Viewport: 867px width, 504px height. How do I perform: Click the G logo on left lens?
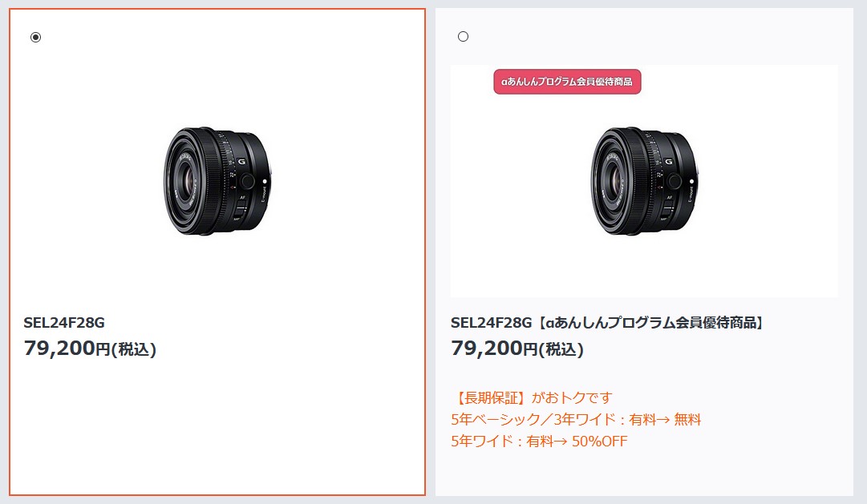(x=241, y=162)
